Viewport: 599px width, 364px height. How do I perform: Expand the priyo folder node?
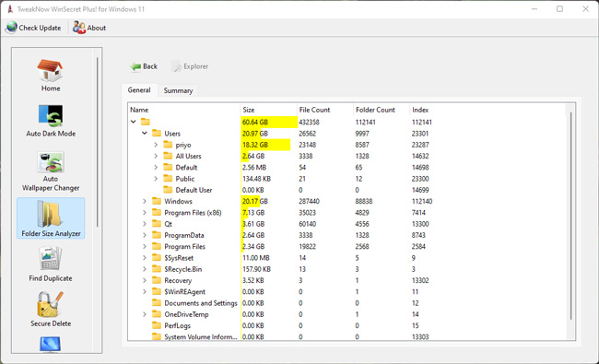(x=156, y=145)
